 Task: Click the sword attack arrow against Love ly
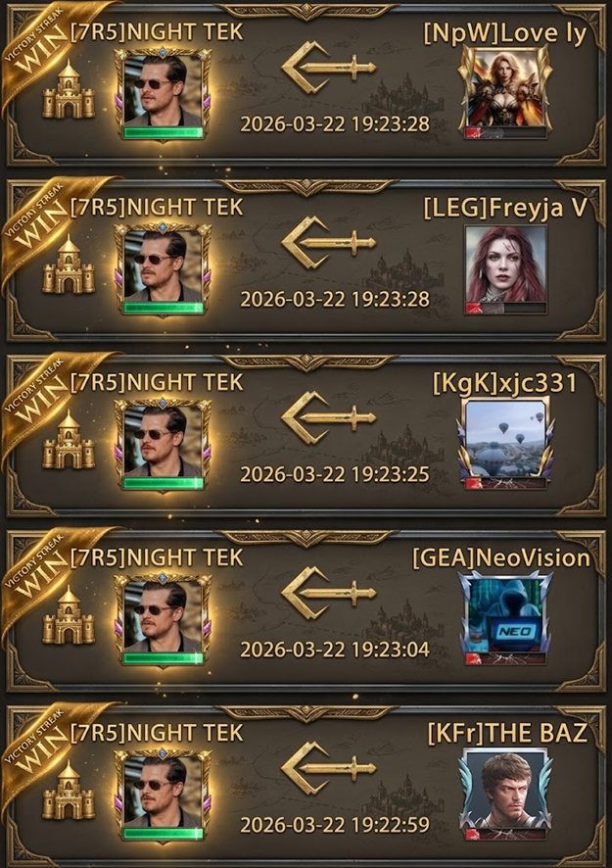[329, 68]
